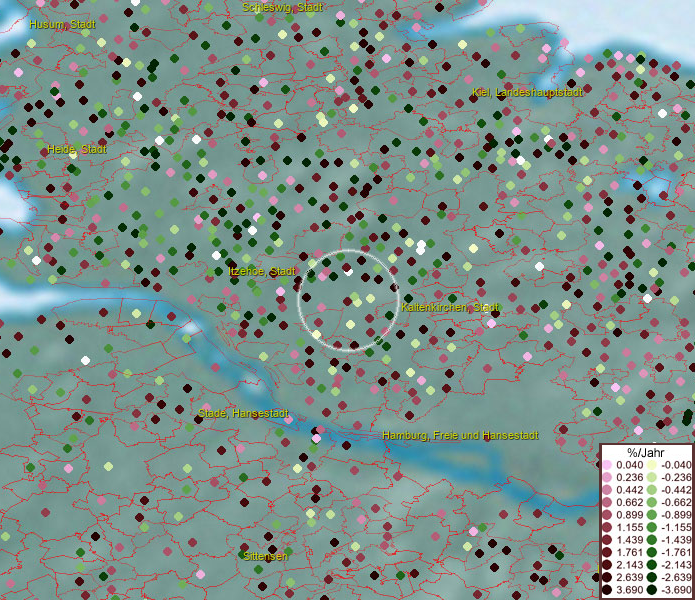Click the 2.639 legend value
This screenshot has height=600, width=695.
[629, 577]
